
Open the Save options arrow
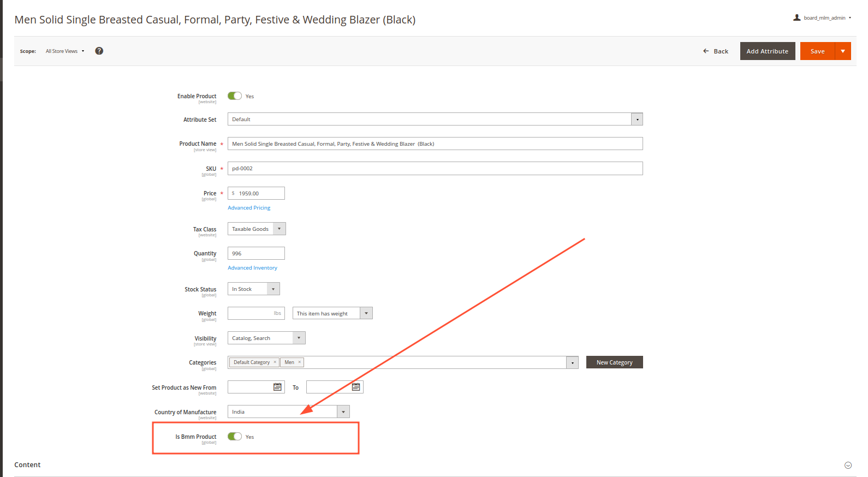coord(843,51)
